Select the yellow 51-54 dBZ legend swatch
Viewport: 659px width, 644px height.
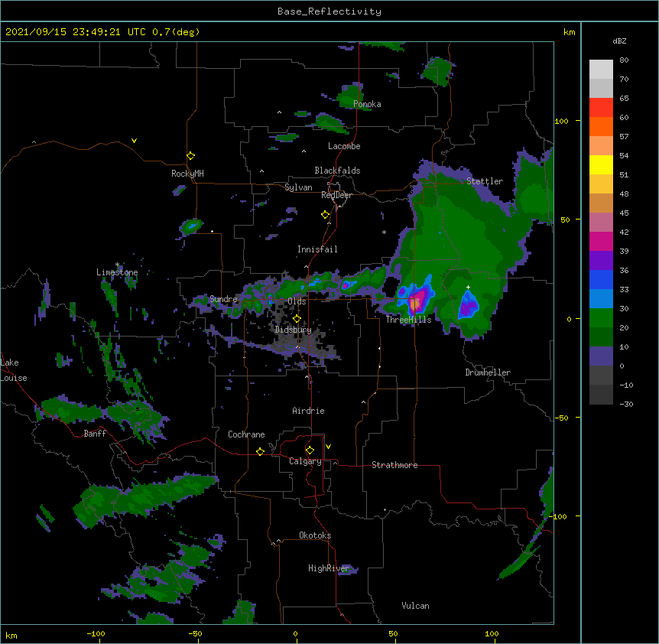(601, 164)
